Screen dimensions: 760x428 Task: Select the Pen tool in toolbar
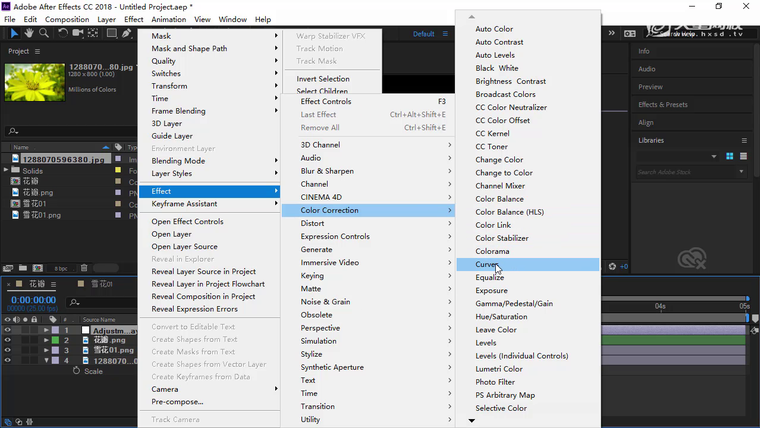(127, 33)
